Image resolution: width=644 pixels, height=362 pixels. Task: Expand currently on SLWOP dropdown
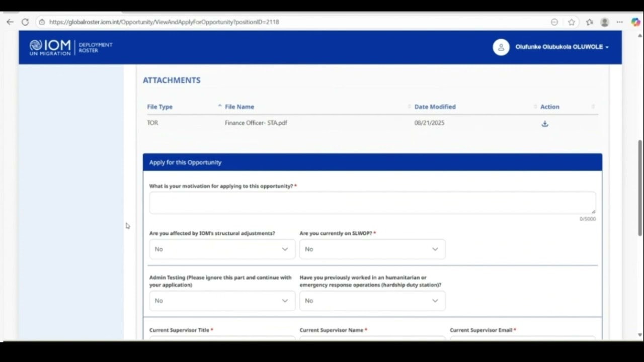point(372,249)
